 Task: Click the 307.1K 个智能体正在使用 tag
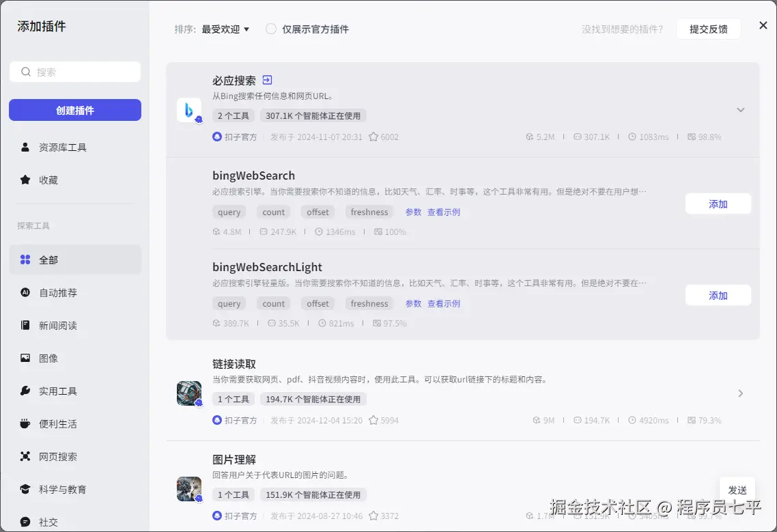coord(313,115)
